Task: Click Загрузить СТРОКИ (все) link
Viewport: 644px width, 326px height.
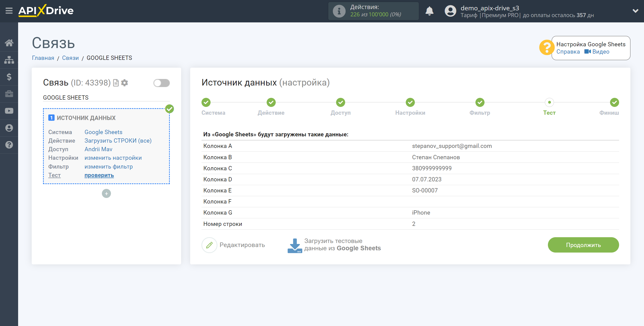Action: point(118,141)
